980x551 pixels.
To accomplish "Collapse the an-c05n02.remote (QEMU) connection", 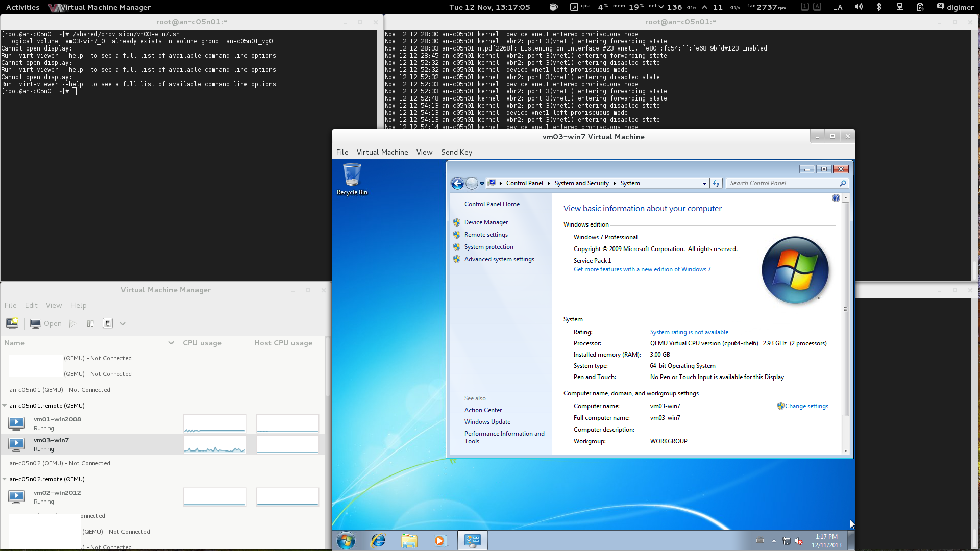I will click(x=5, y=479).
